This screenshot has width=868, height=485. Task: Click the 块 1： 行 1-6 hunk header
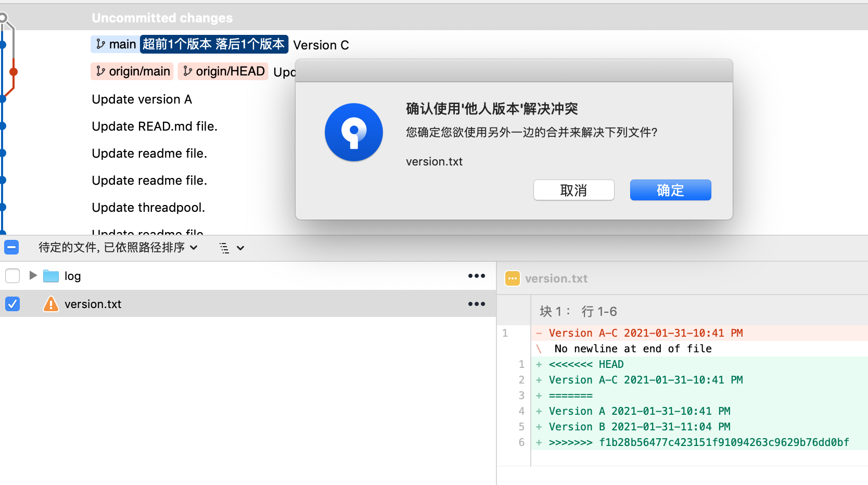(x=578, y=311)
